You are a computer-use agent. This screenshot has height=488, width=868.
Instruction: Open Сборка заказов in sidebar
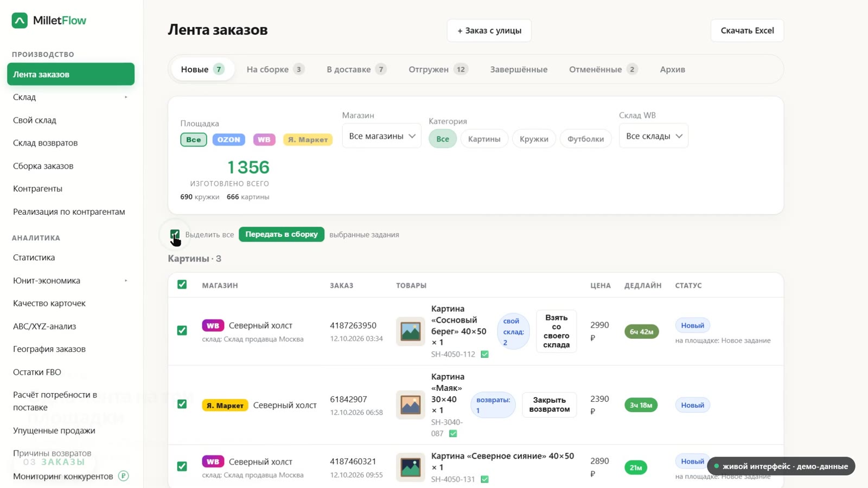(x=71, y=166)
